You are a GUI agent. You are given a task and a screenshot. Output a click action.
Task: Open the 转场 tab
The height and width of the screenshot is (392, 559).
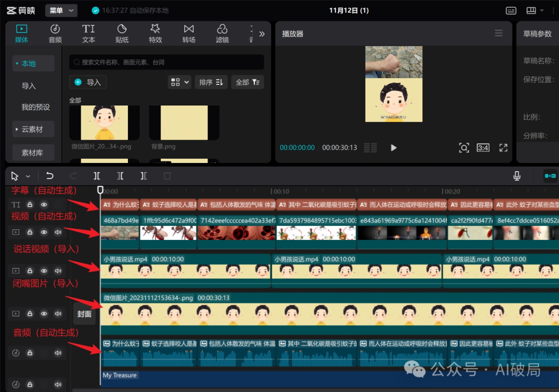[188, 34]
